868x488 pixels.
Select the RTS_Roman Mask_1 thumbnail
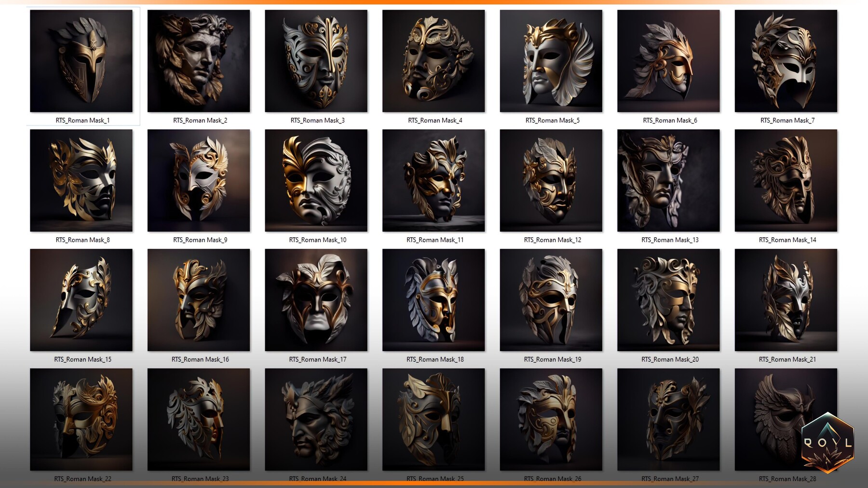coord(82,60)
